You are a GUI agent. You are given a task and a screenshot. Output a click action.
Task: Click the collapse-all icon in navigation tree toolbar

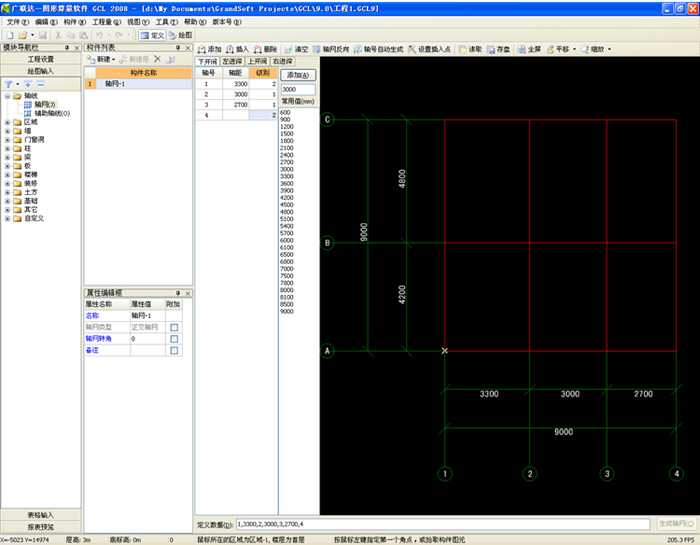coord(40,84)
